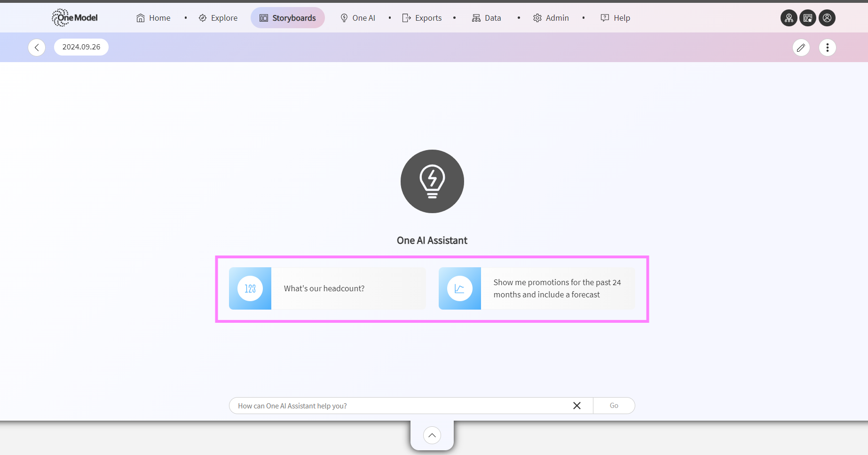Select the Storyboards tab
Viewport: 868px width, 455px height.
(288, 18)
